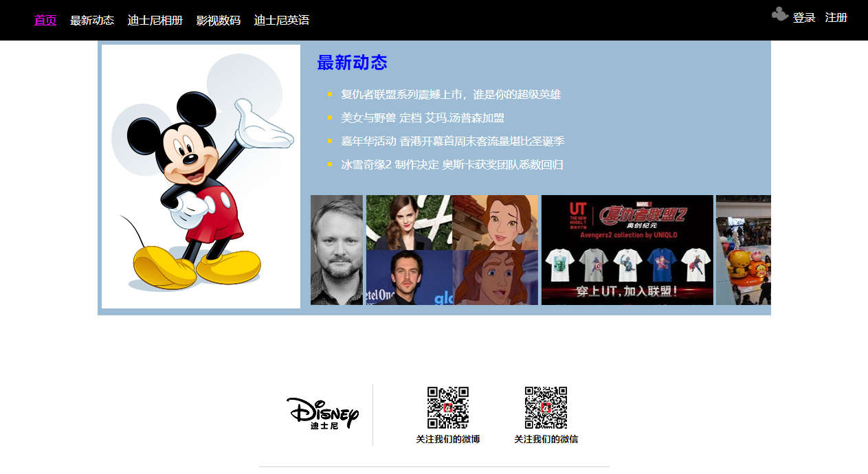Click the Mickey Mouse image

pos(201,177)
